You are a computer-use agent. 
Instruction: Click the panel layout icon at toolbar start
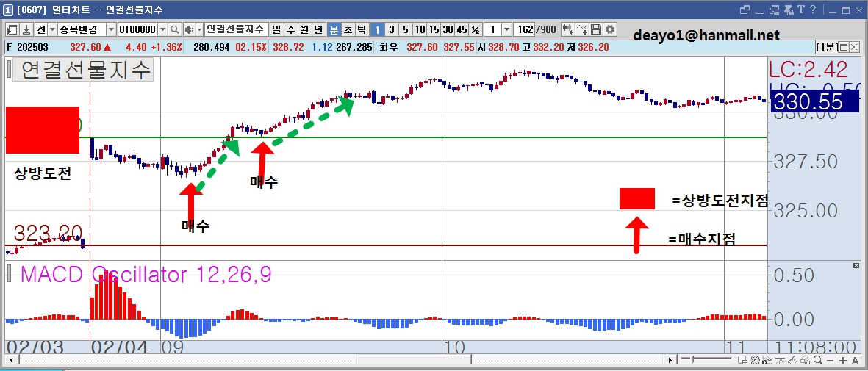click(x=12, y=29)
